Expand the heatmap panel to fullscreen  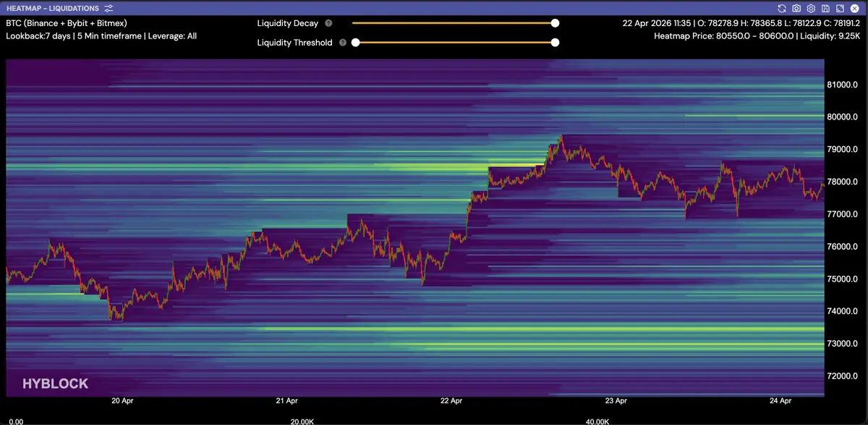click(x=840, y=8)
